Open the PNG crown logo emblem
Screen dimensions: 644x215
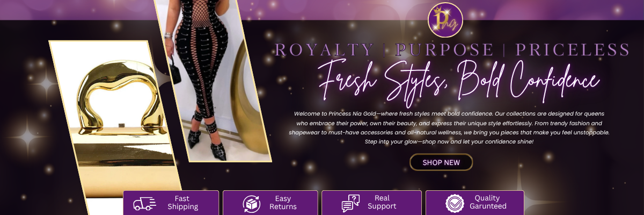(x=445, y=20)
